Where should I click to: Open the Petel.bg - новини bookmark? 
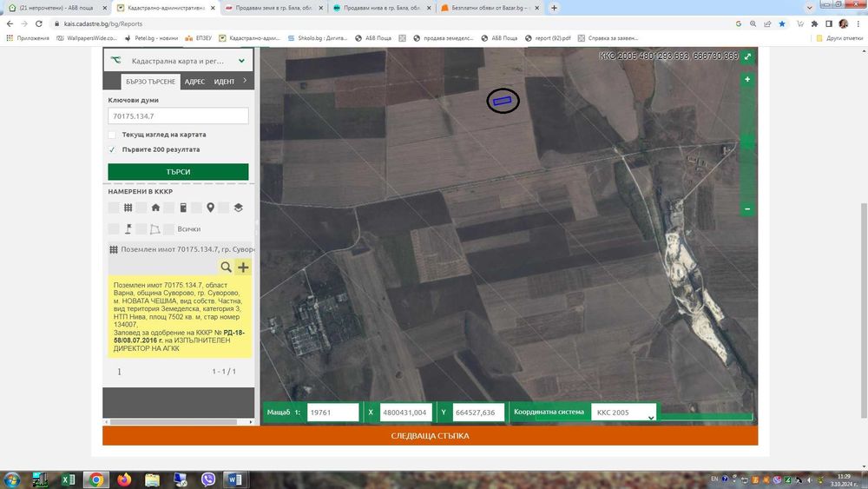152,38
